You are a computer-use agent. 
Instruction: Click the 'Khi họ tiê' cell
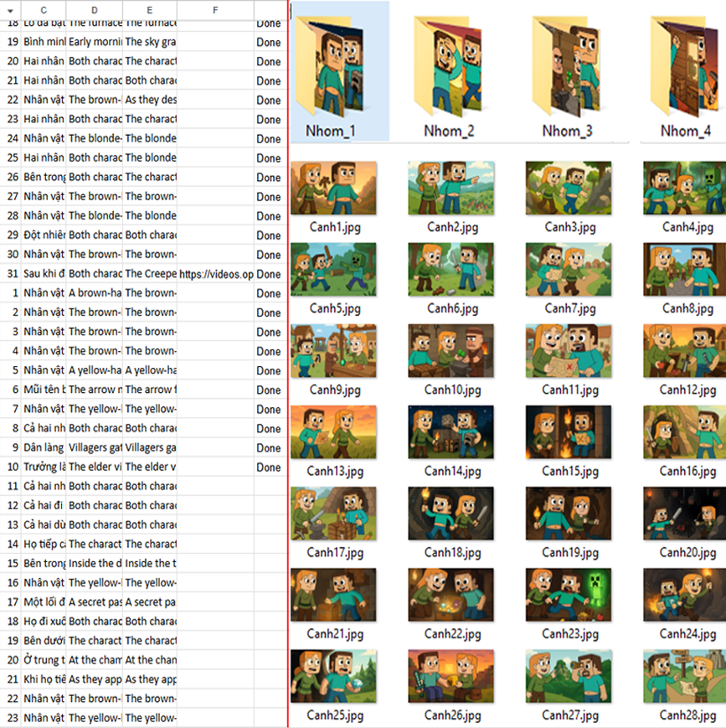[44, 679]
